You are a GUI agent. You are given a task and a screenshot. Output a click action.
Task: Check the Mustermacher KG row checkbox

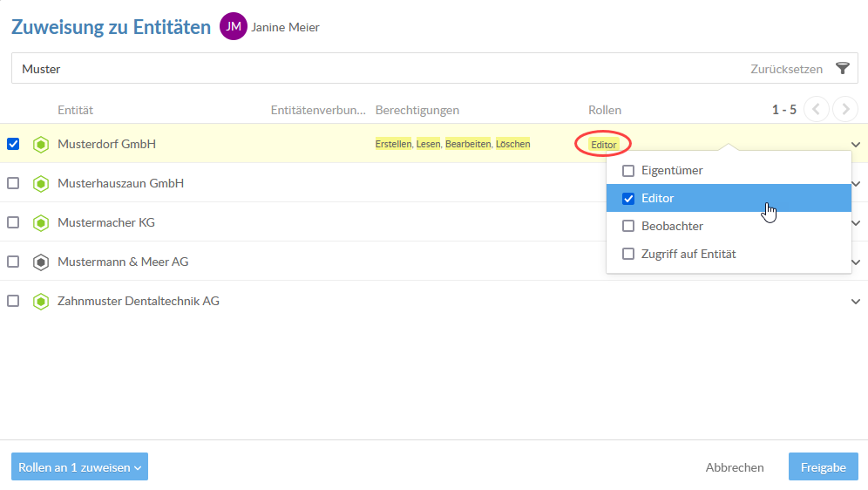pyautogui.click(x=13, y=222)
